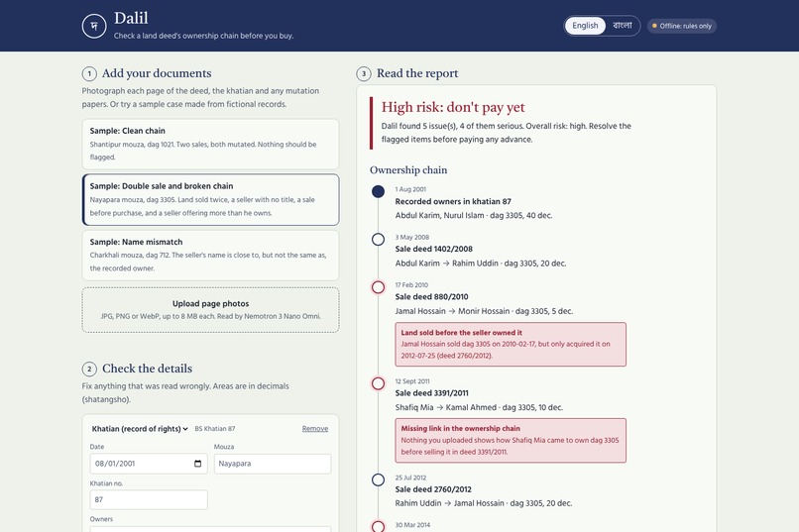The width and height of the screenshot is (799, 532).
Task: Click the 30 Mar 2014 timeline marker
Action: tap(378, 526)
